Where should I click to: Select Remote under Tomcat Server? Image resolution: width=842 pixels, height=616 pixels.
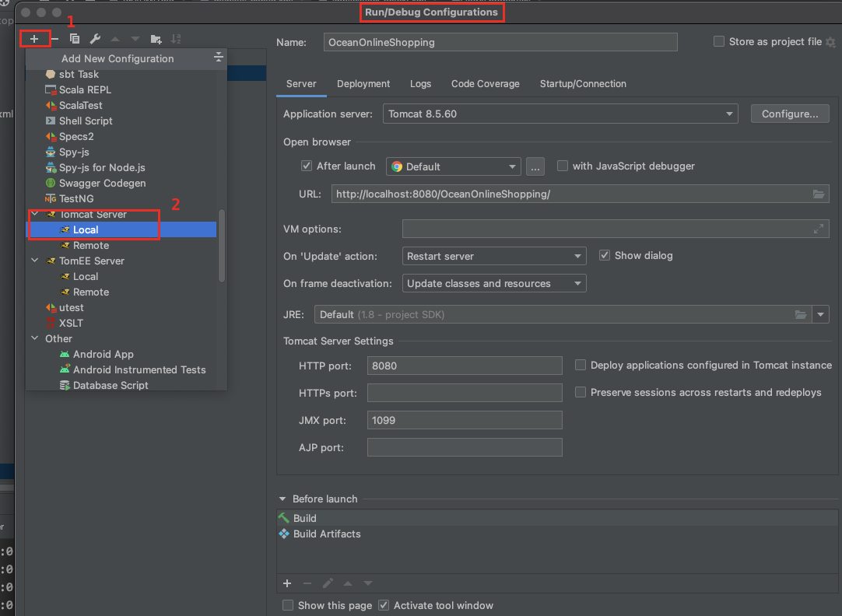91,245
